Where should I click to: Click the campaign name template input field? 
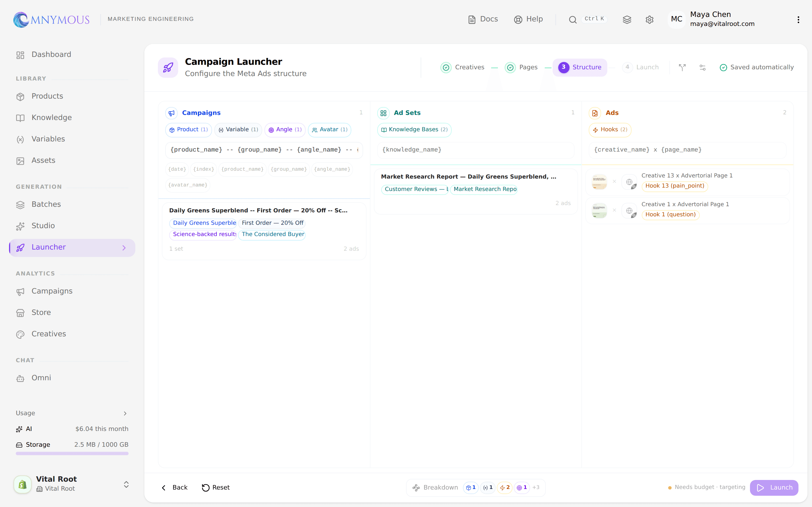click(x=264, y=150)
